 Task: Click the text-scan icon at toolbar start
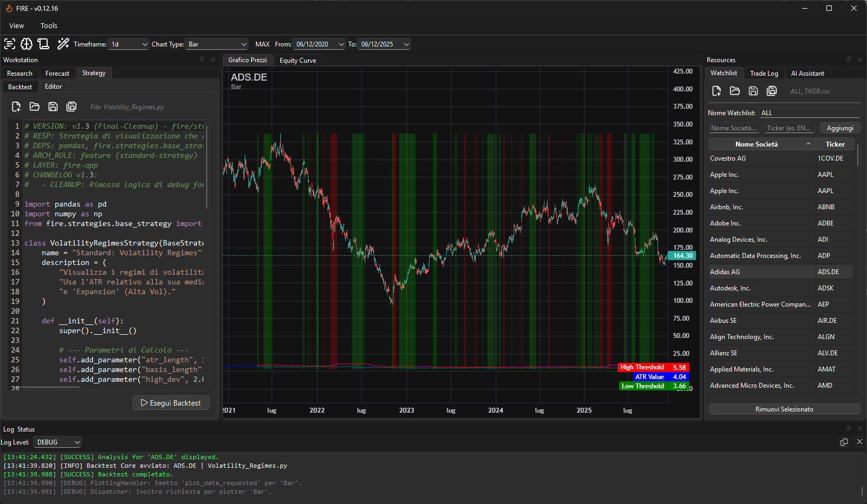coord(10,44)
